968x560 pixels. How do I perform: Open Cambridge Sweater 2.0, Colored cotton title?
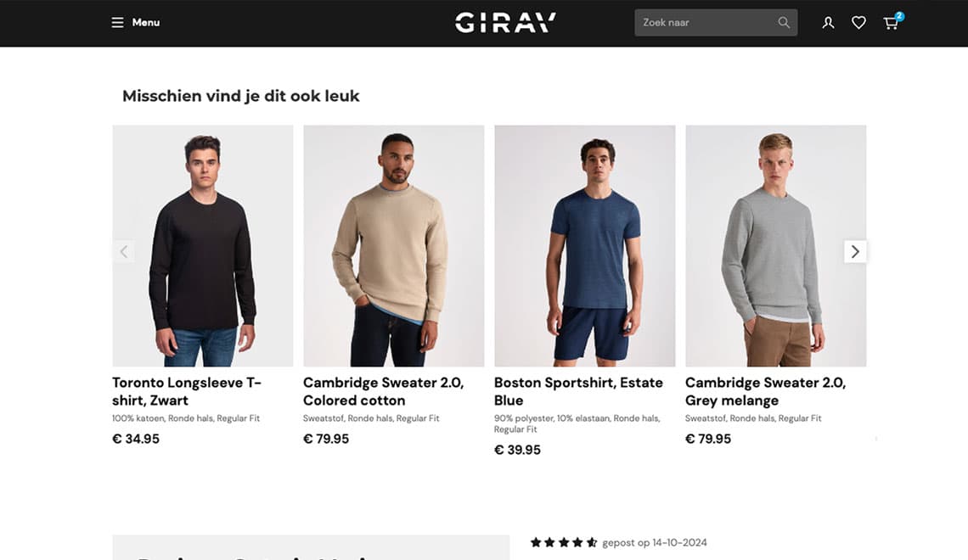pyautogui.click(x=383, y=392)
